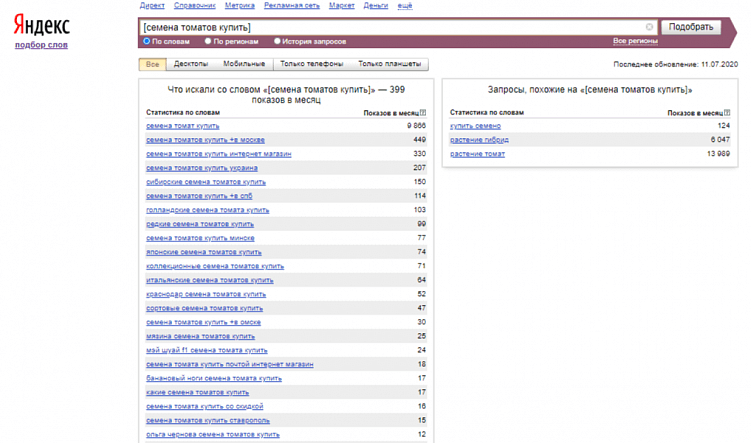Open query 'семена томатов купить +в омске'

click(x=204, y=322)
